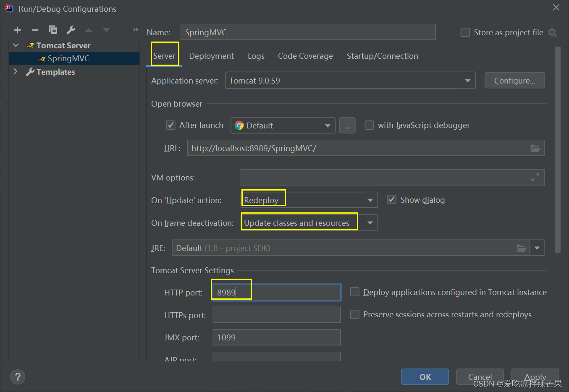The width and height of the screenshot is (569, 392).
Task: Switch to the Server tab
Action: point(164,56)
